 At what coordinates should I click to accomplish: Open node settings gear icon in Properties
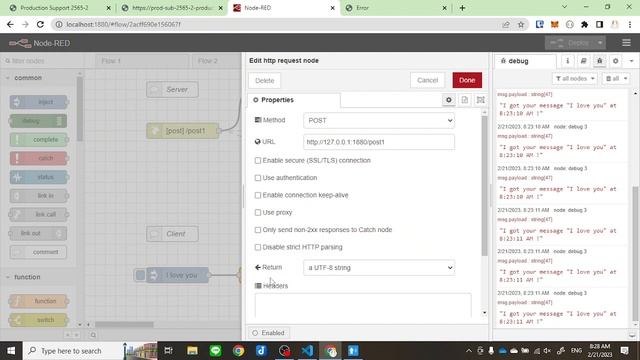[x=449, y=100]
